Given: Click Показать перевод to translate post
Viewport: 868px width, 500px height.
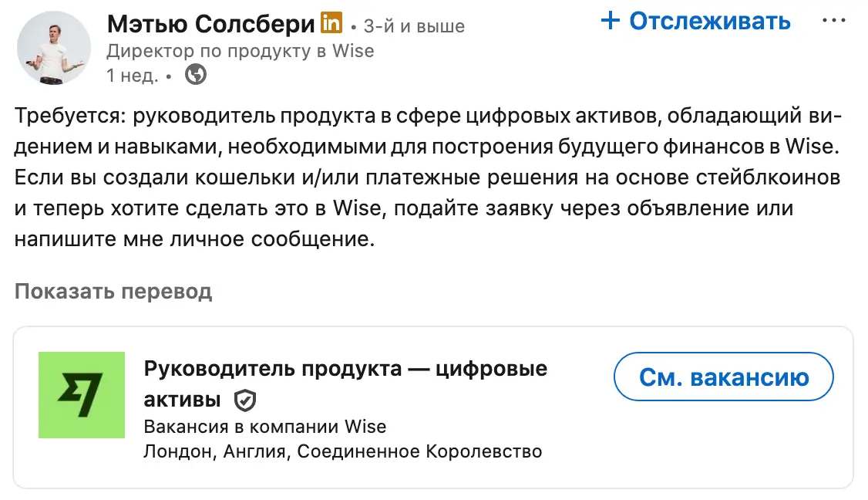Looking at the screenshot, I should (113, 291).
